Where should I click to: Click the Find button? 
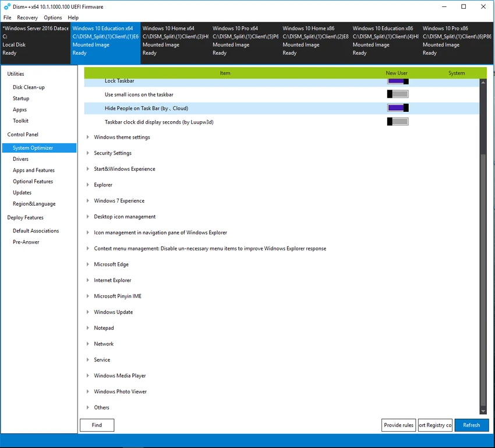97,425
